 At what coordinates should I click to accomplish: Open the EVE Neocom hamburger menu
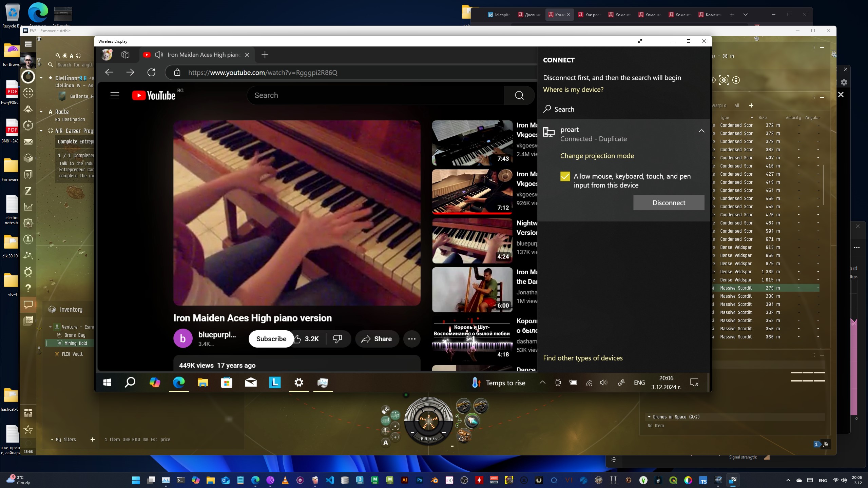28,44
